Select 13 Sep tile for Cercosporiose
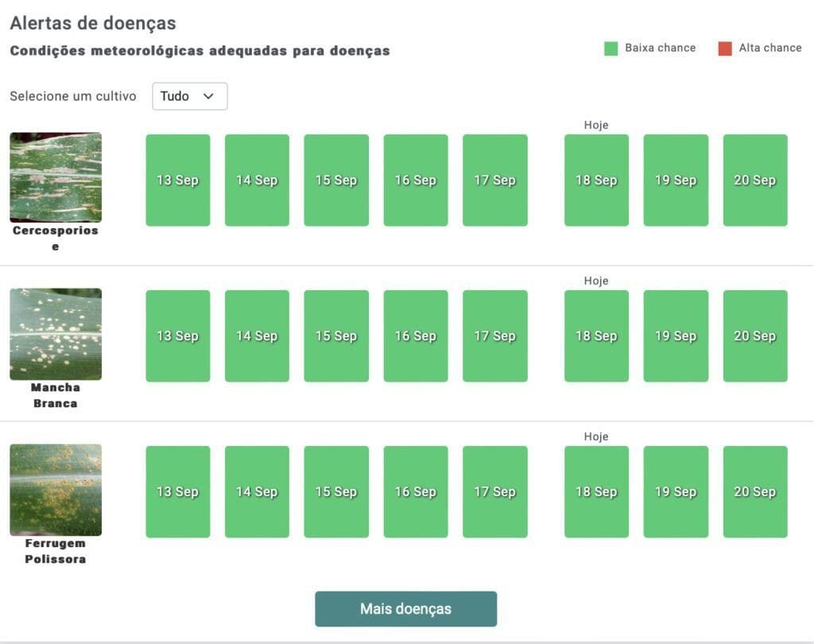 tap(177, 180)
